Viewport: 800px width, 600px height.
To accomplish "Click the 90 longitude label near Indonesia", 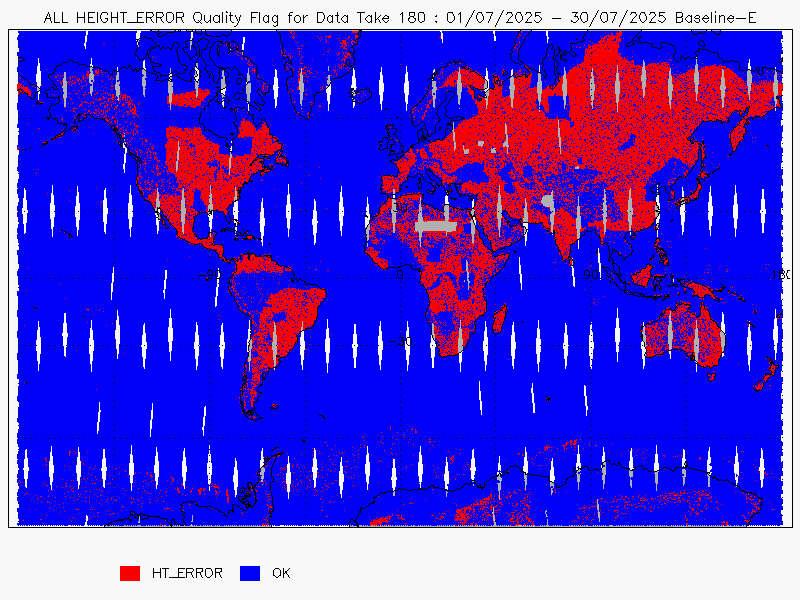I will click(591, 275).
